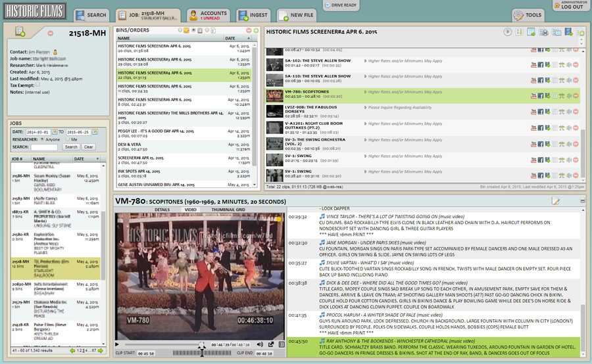The image size is (592, 364).
Task: Add a new clip to the bin
Action: tap(581, 33)
